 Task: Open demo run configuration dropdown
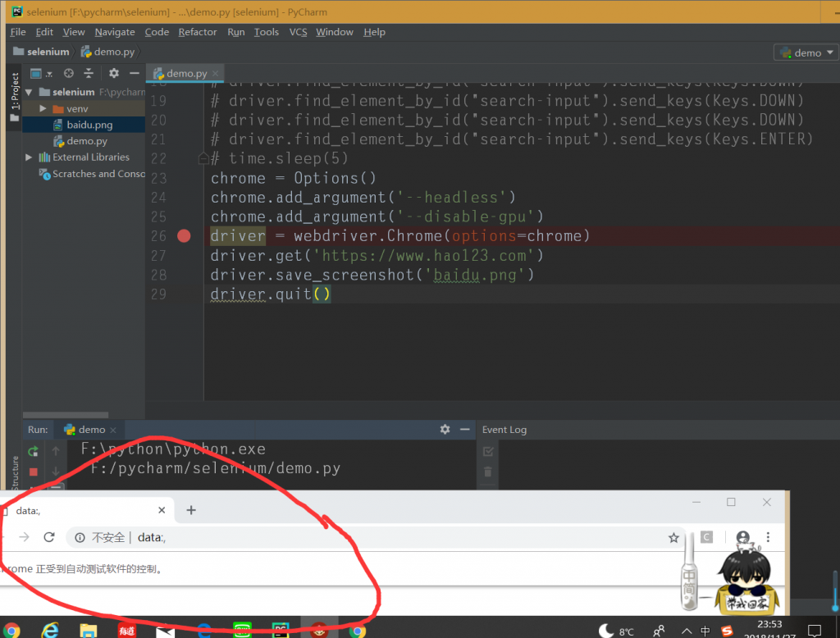point(806,52)
